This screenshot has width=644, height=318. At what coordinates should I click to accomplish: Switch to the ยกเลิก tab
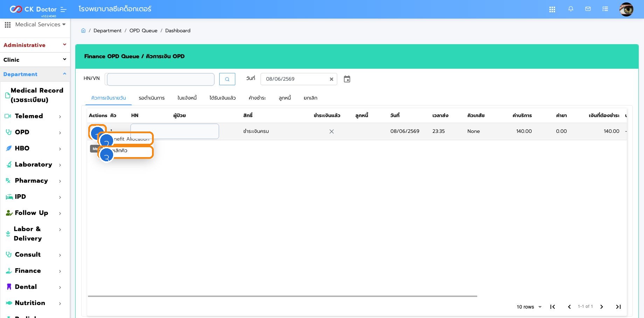click(311, 98)
